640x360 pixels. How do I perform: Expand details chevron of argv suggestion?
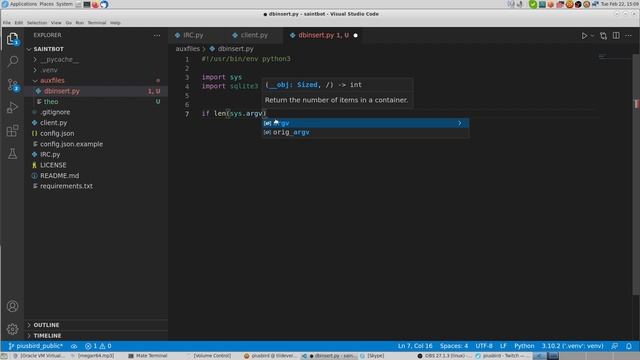coord(460,123)
